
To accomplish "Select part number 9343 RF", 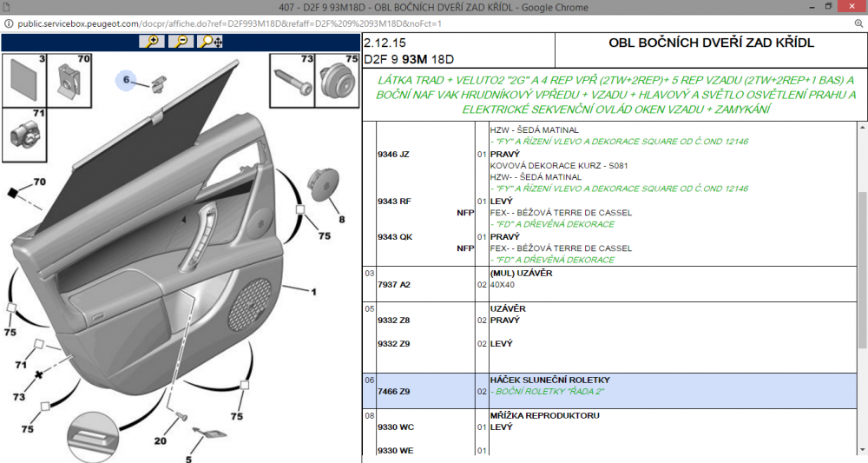I will click(394, 201).
